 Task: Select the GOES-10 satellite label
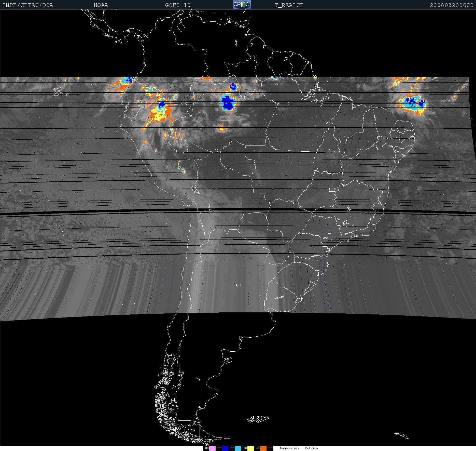point(178,5)
